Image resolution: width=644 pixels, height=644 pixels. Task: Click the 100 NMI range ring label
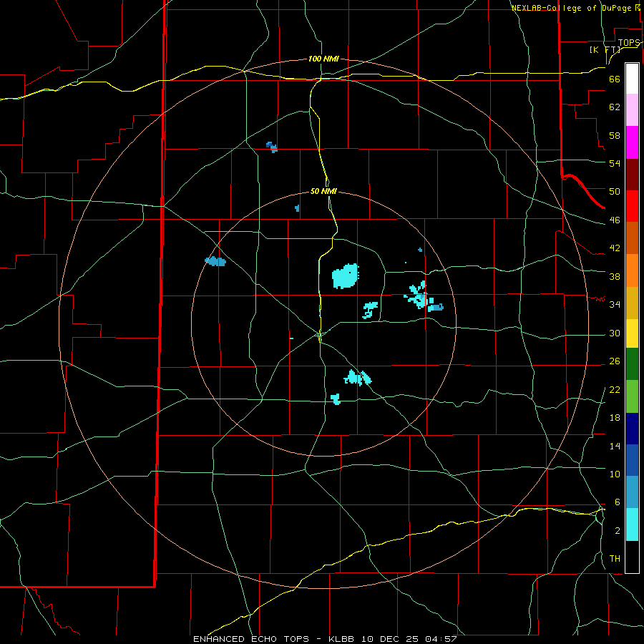point(323,59)
